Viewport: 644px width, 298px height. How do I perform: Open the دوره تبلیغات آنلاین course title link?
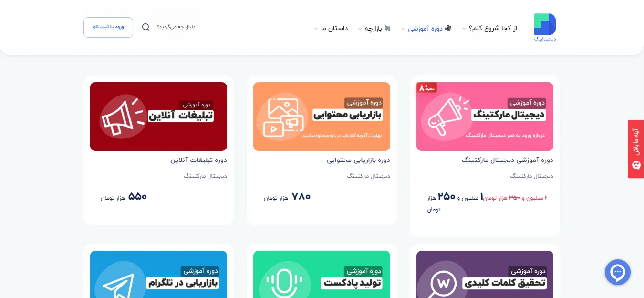tap(198, 160)
